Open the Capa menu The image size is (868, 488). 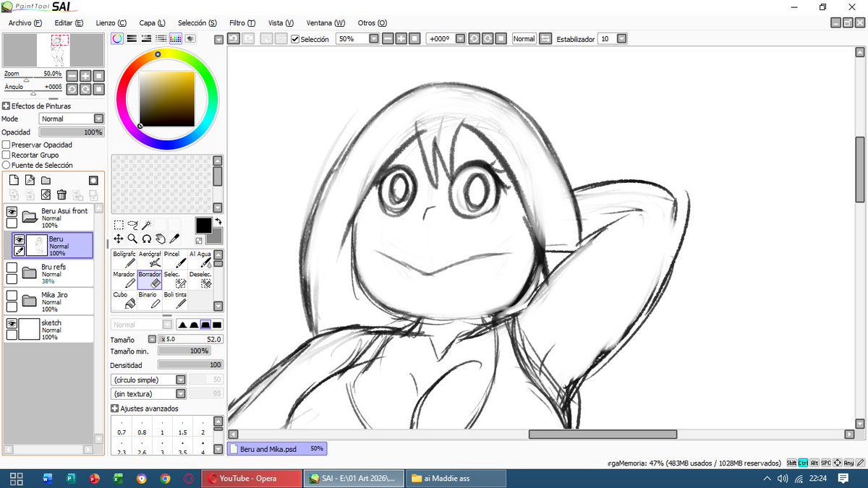pos(151,22)
